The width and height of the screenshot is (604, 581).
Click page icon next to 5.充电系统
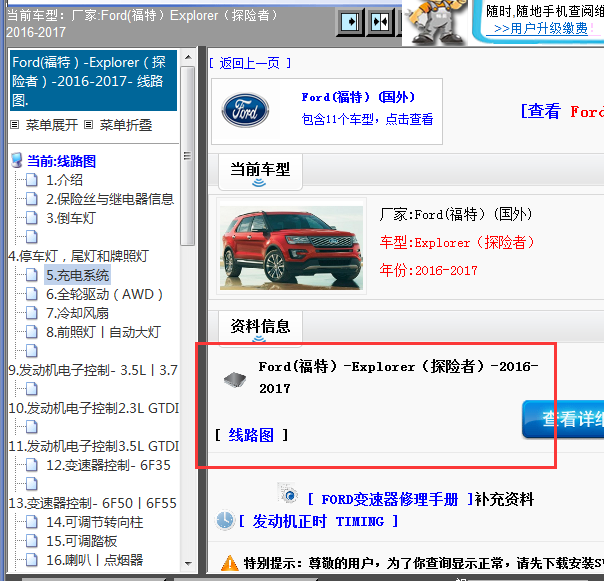coord(32,275)
